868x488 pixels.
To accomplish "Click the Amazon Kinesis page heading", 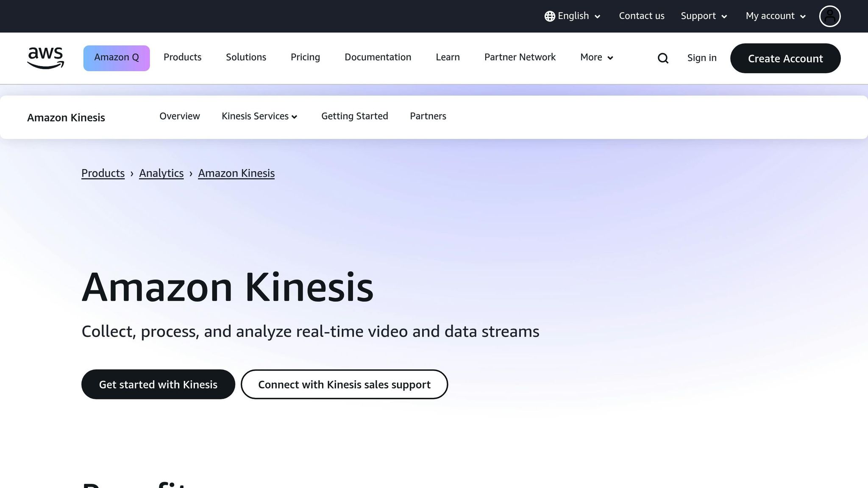I will tap(228, 287).
